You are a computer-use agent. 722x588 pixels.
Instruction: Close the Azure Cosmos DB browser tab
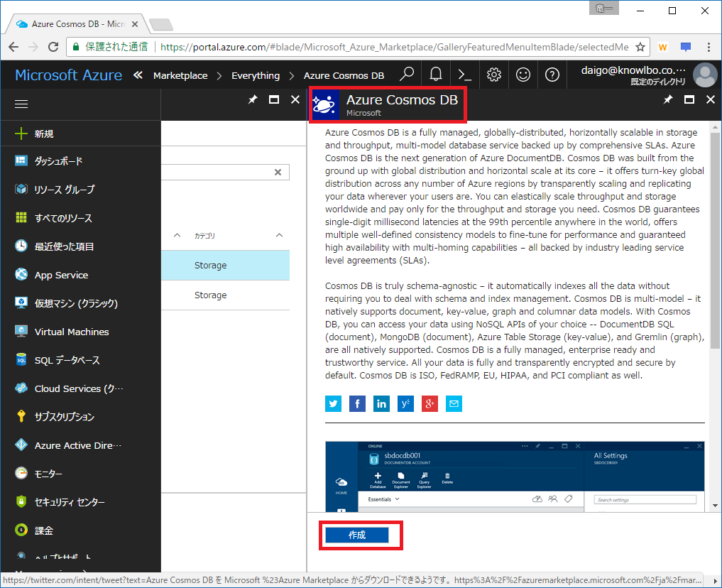pyautogui.click(x=135, y=24)
